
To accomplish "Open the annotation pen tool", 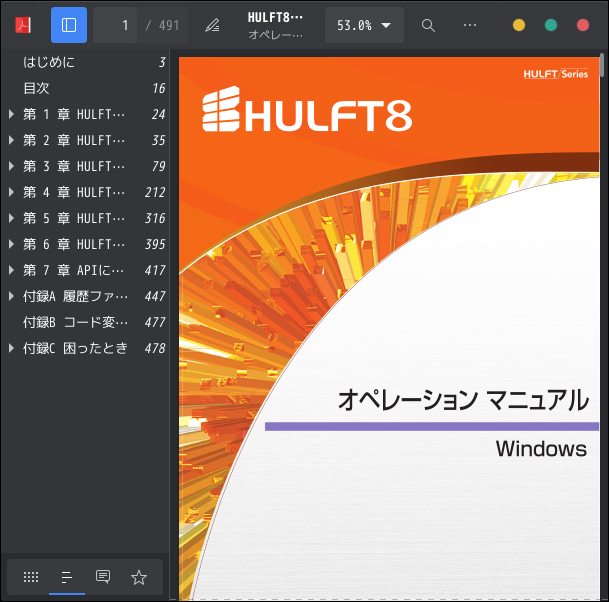I will [x=212, y=25].
